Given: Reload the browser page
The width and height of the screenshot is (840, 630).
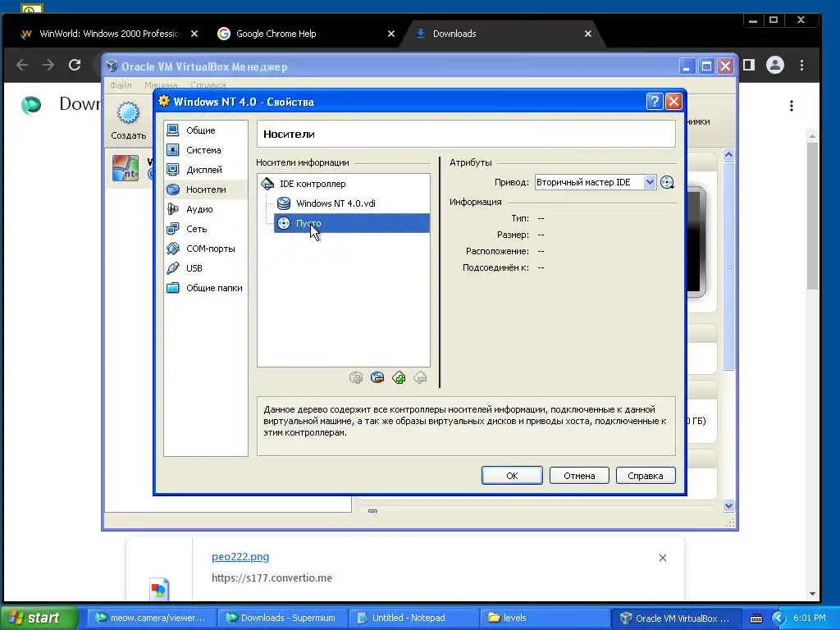Looking at the screenshot, I should [x=75, y=66].
